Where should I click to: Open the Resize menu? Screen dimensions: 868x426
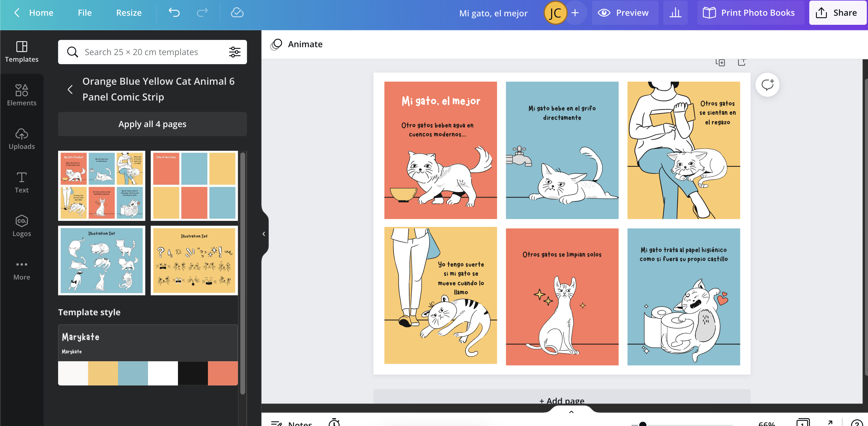click(x=129, y=12)
